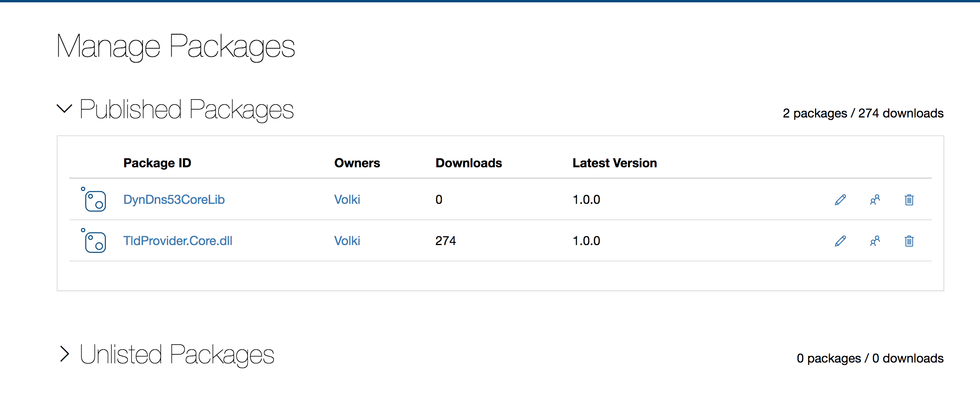
Task: Click the package icon beside TldProvider.Core.dll
Action: click(x=95, y=241)
